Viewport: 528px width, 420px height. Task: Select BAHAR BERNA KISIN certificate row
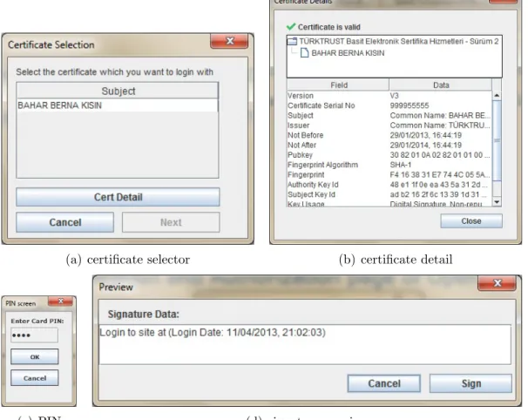coord(118,105)
